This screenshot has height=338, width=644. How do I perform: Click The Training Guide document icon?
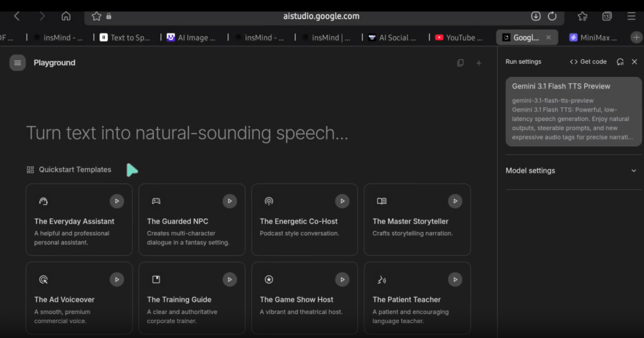156,279
